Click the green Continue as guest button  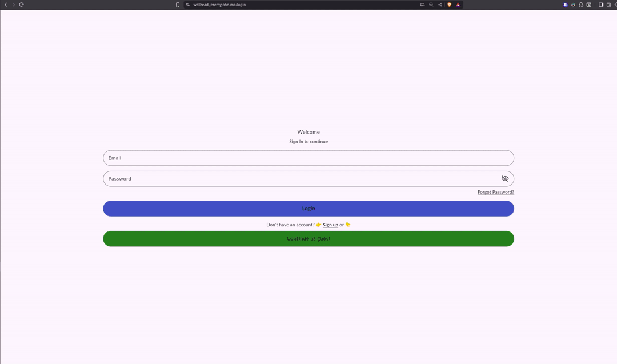click(x=308, y=239)
